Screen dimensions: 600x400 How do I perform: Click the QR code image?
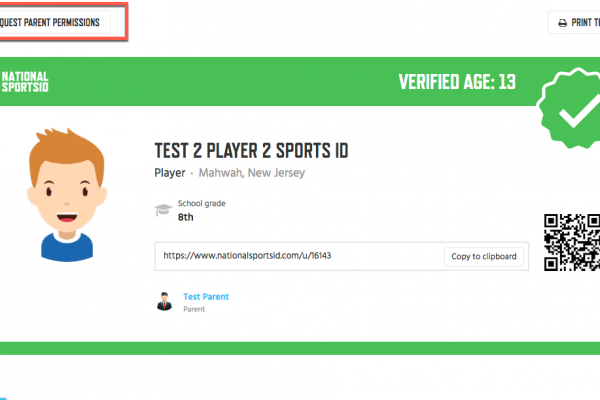point(572,242)
